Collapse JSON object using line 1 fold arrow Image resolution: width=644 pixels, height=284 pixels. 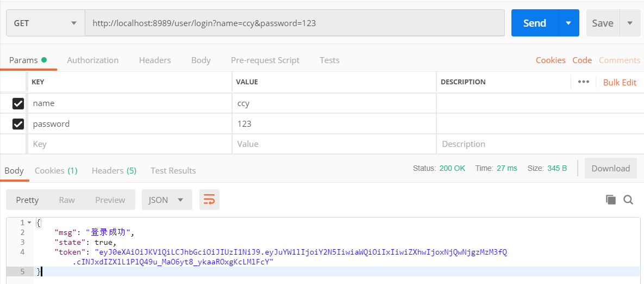click(29, 223)
